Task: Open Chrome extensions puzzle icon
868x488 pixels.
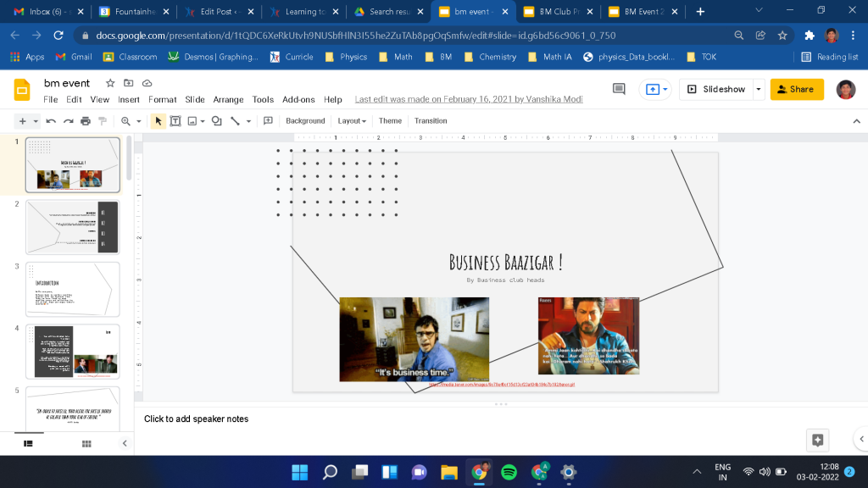Action: pos(810,36)
